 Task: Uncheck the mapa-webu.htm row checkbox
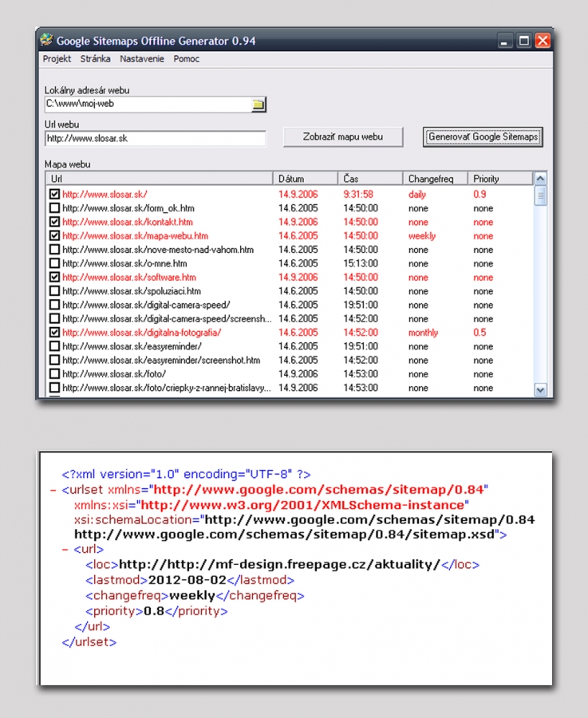coord(54,236)
